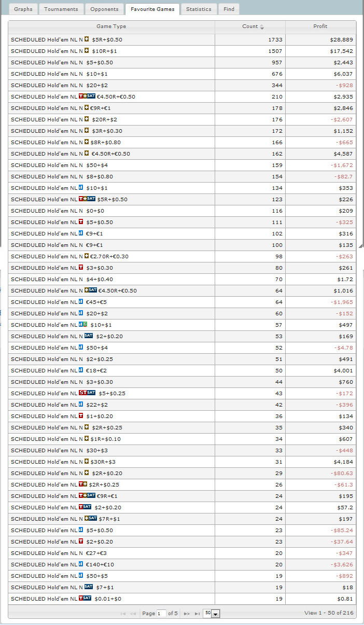This screenshot has width=364, height=625.
Task: Click the rebuy icon in the €2.70R+€0.30 row
Action: [x=87, y=256]
